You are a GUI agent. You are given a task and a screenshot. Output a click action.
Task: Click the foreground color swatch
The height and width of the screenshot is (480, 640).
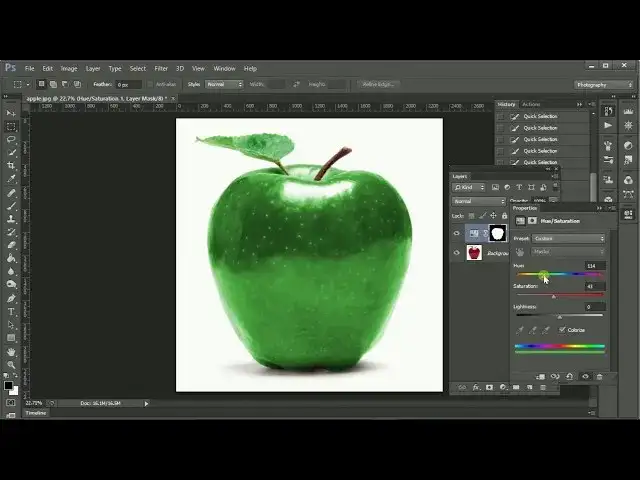tap(8, 385)
